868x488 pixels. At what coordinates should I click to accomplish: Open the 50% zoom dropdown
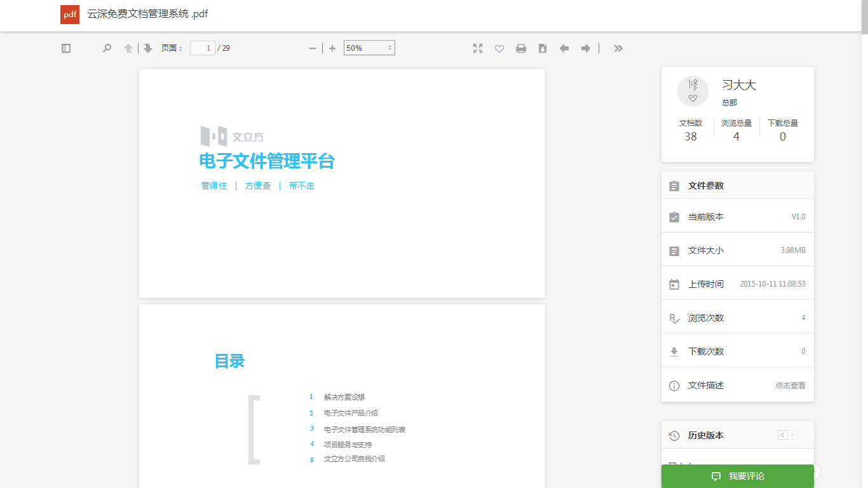point(369,48)
